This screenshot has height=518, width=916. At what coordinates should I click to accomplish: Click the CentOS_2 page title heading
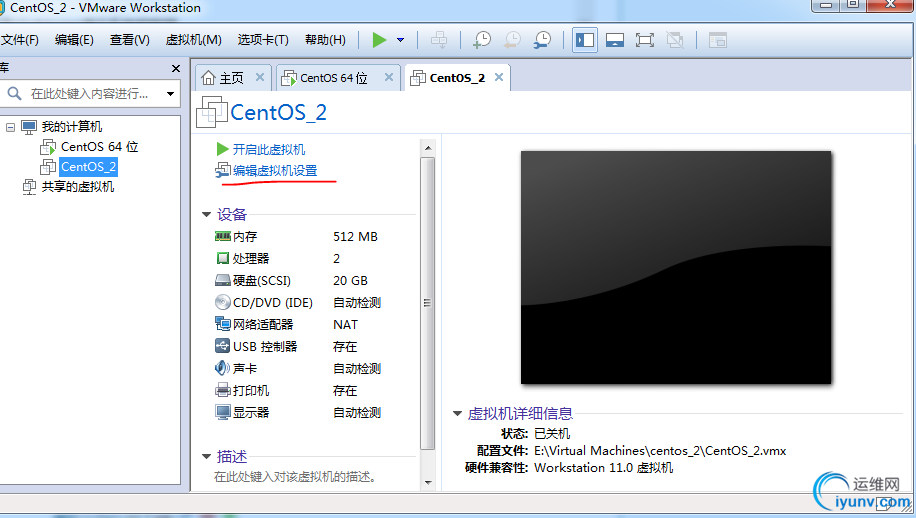278,112
